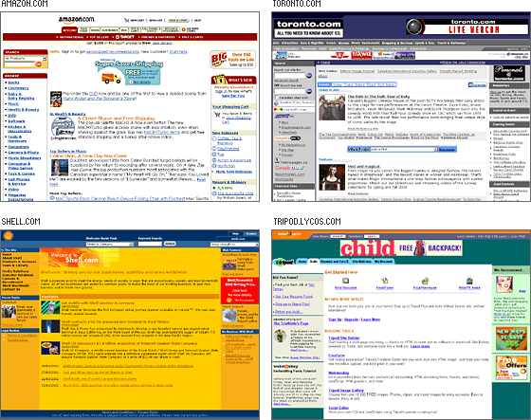The height and width of the screenshot is (420, 531).
Task: Click the Help tab on Shell.com header
Action: (236, 234)
